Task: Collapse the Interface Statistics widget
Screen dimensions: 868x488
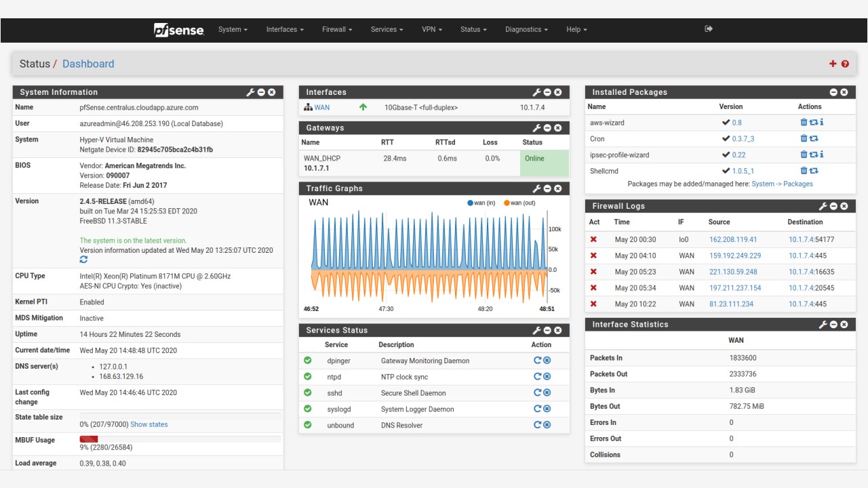Action: tap(833, 325)
